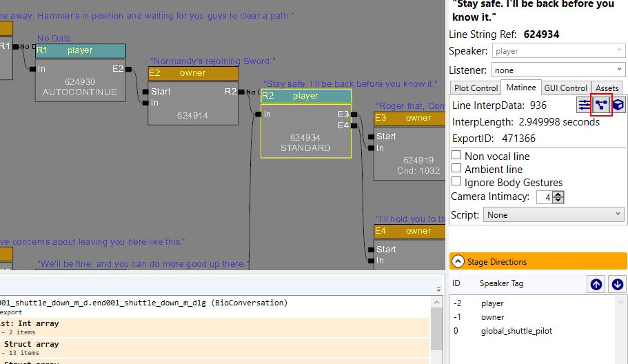
Task: Click the 624934 STANDARD text on R2 node
Action: [305, 143]
